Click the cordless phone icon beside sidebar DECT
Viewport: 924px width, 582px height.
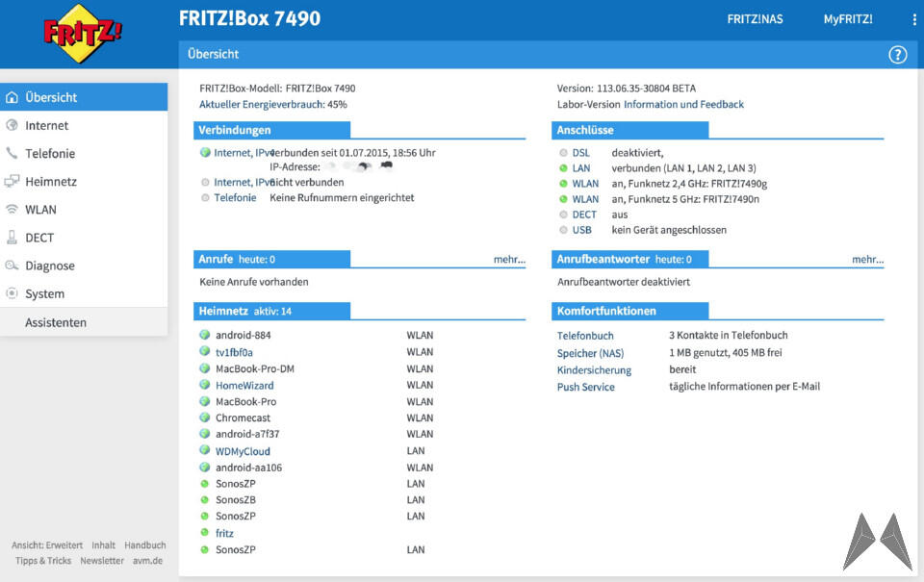(x=12, y=238)
